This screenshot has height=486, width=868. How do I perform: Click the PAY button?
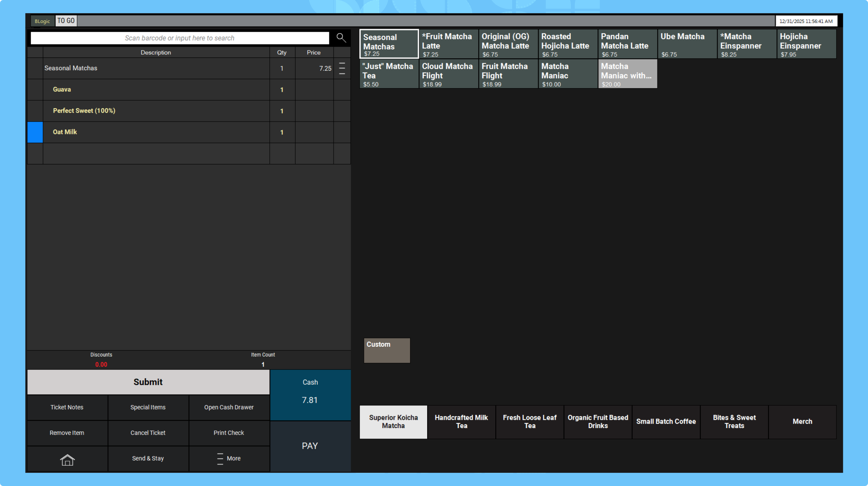point(310,446)
